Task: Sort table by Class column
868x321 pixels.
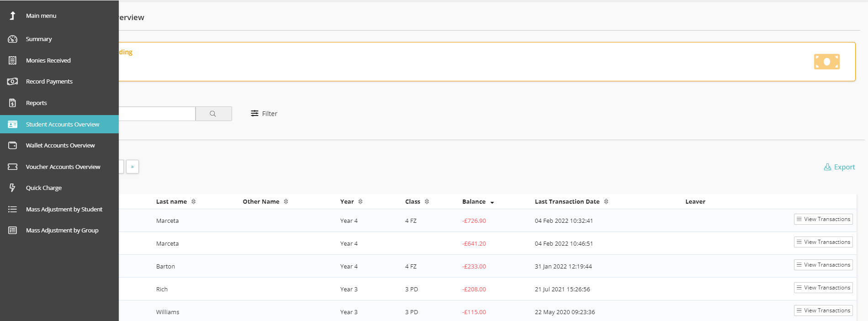Action: point(417,202)
